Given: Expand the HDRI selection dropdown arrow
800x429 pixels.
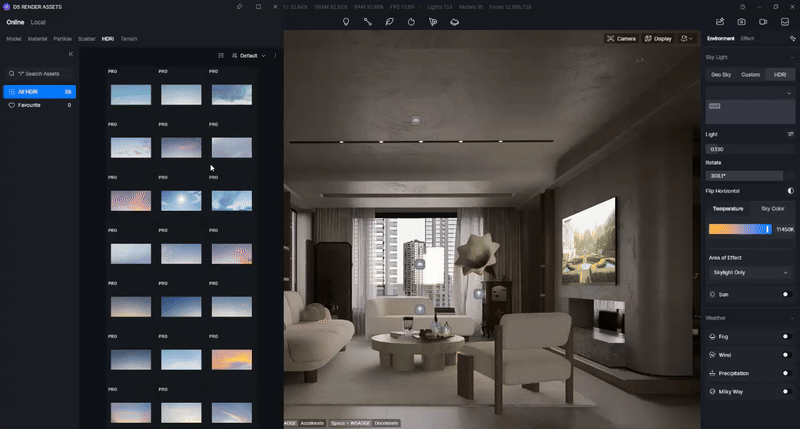Looking at the screenshot, I should point(789,93).
